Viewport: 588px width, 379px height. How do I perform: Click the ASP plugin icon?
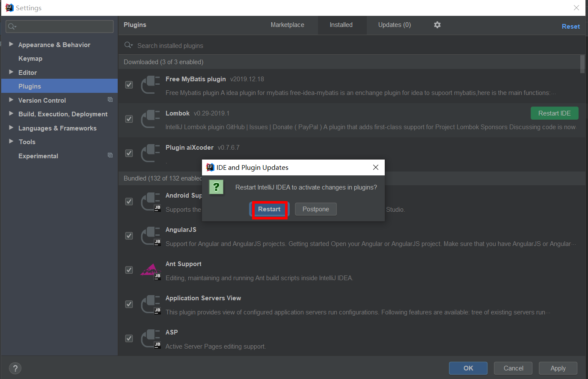[x=151, y=339]
